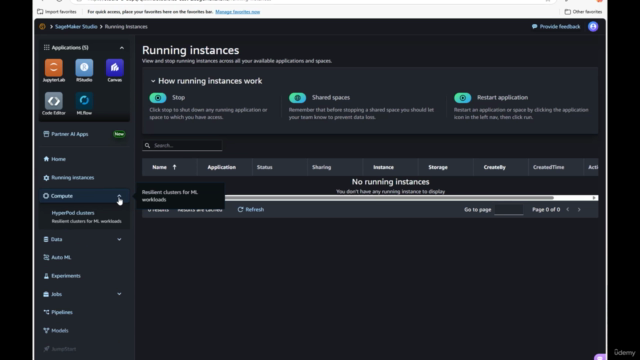The width and height of the screenshot is (640, 360).
Task: Click the Refresh button
Action: click(251, 209)
